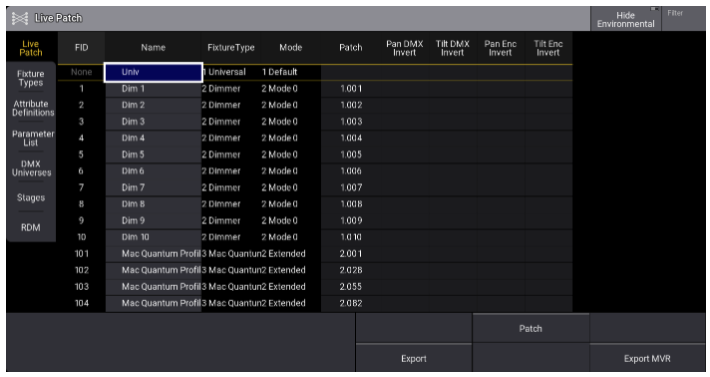The image size is (710, 377).
Task: Click 2 Mode 0 in Dim 3 row
Action: [x=291, y=122]
